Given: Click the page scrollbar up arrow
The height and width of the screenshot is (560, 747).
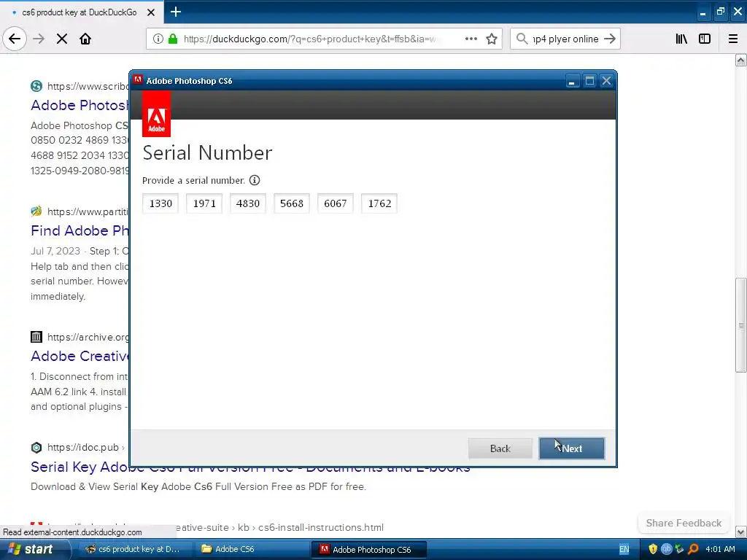Looking at the screenshot, I should coord(741,60).
